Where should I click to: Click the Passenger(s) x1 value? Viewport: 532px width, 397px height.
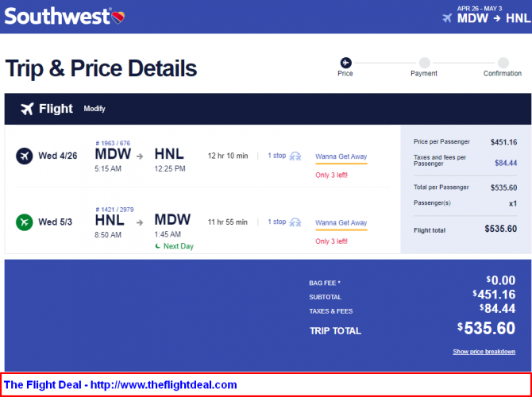[x=513, y=203]
